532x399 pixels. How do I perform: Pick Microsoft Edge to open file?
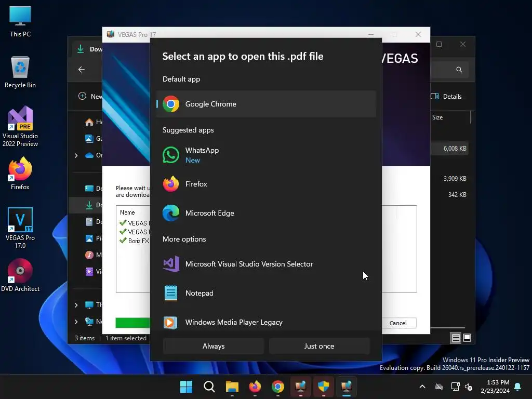pyautogui.click(x=266, y=213)
